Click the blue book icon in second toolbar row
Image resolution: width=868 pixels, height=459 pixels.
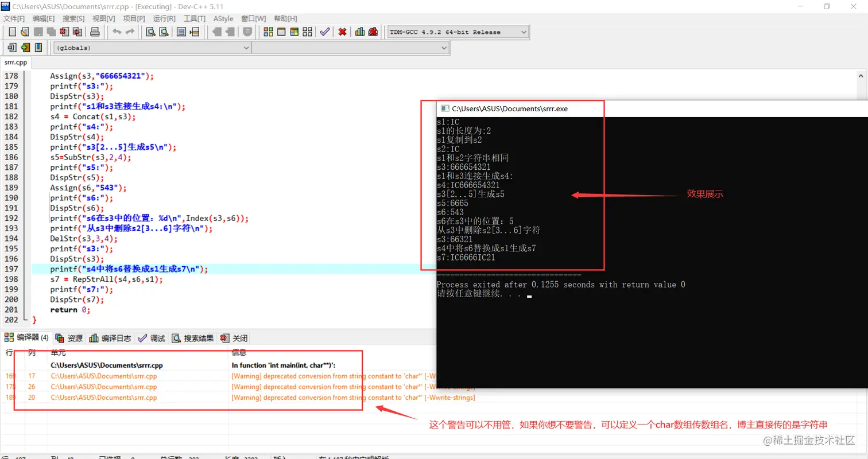38,48
